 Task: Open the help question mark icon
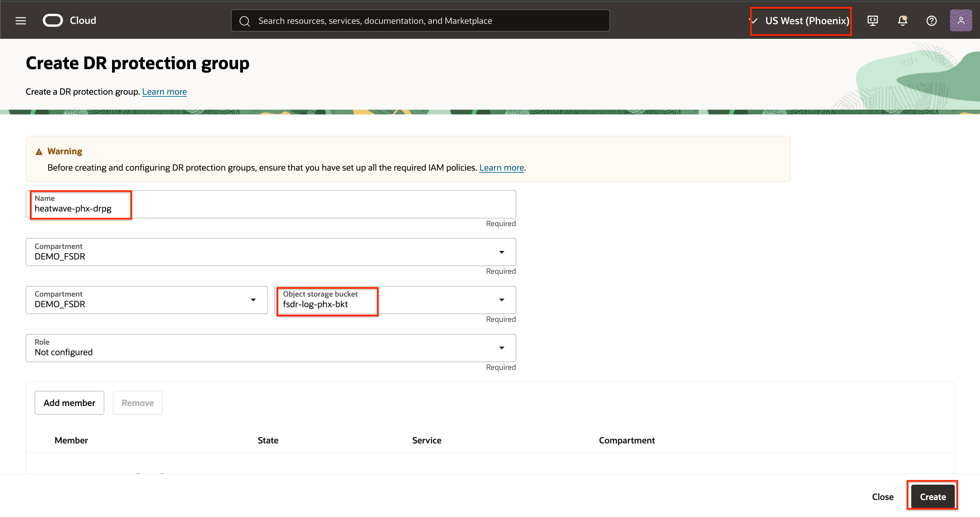pos(931,20)
